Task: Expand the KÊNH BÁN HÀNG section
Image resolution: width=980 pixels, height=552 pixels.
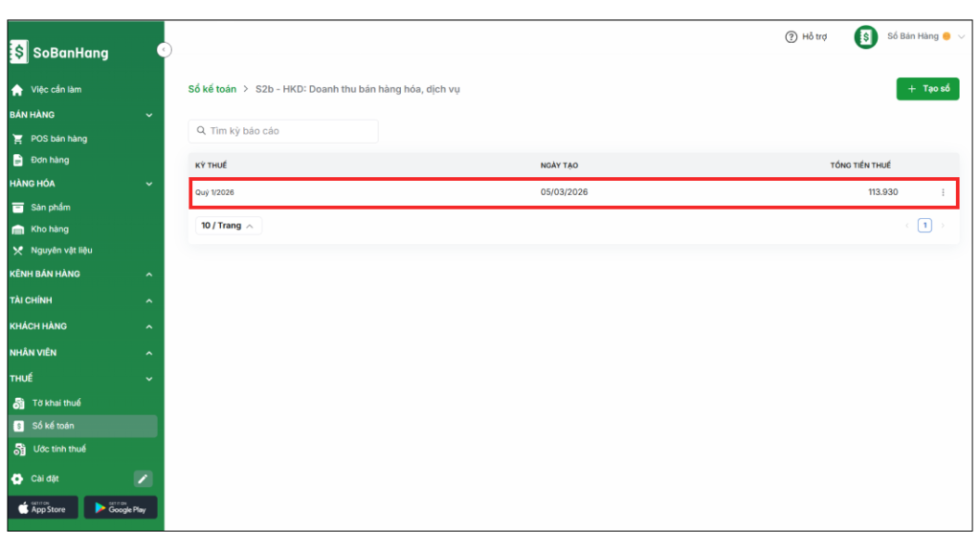Action: pyautogui.click(x=149, y=275)
